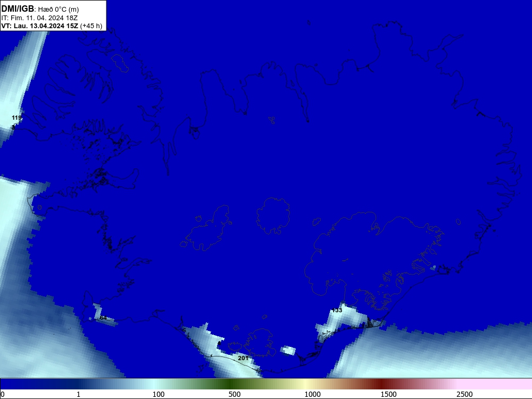This screenshot has height=399, width=532.
Task: Click the dark green part of the colour scale
Action: click(x=231, y=384)
